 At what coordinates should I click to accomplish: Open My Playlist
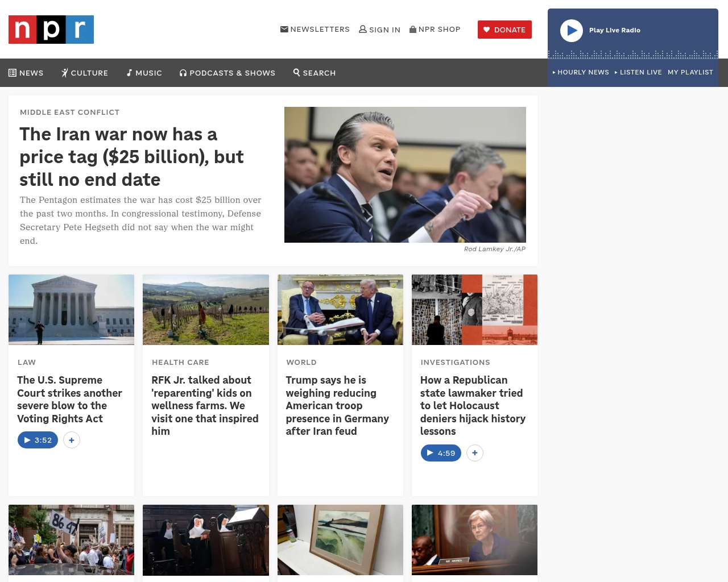coord(690,72)
